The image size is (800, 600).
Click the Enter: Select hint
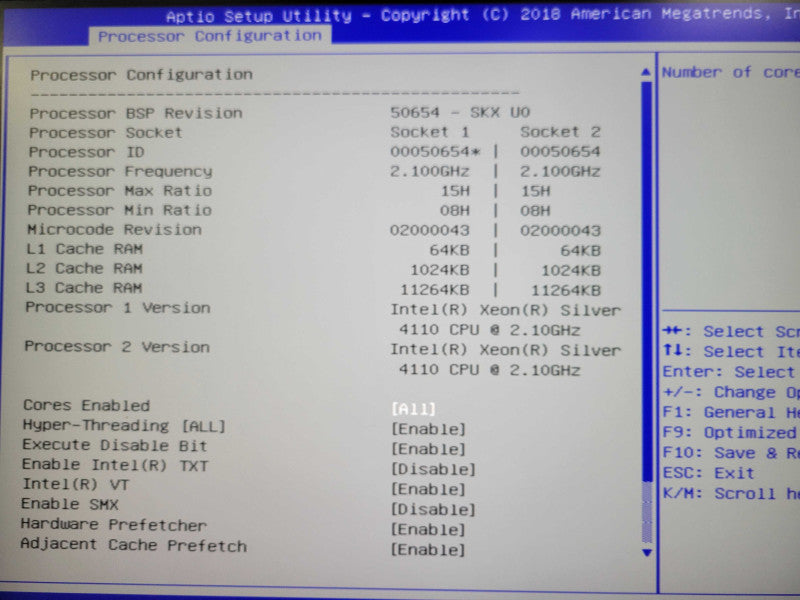729,372
